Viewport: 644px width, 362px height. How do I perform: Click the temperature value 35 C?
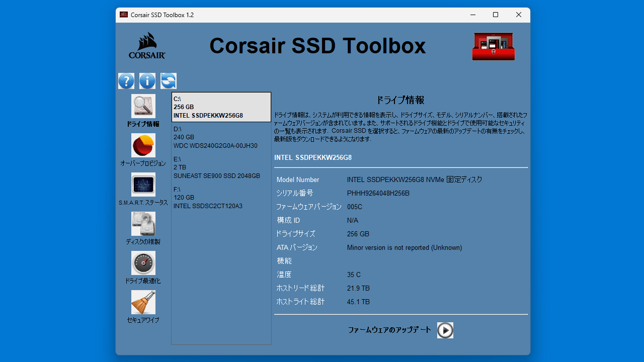point(354,275)
